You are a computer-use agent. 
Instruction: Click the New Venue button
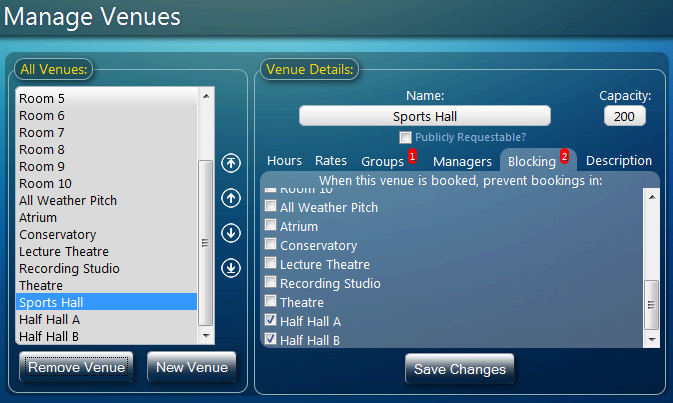tap(192, 367)
